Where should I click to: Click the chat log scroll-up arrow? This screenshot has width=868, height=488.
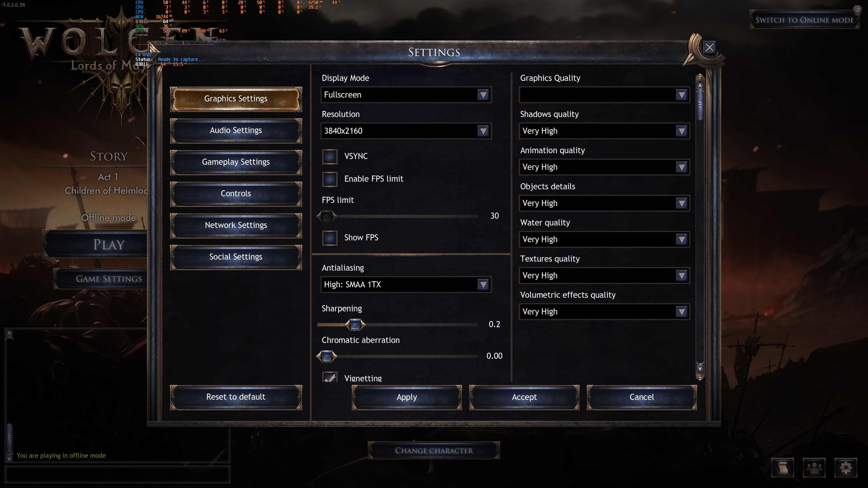tap(9, 333)
